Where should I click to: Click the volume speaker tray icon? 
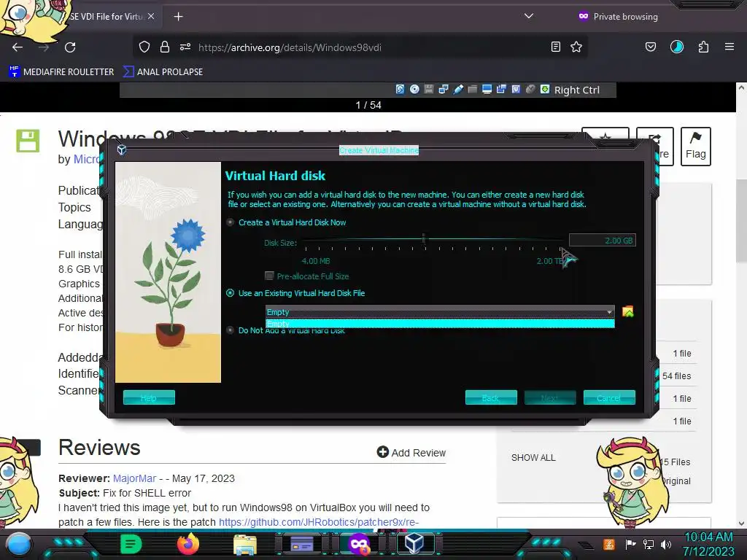[x=666, y=544]
